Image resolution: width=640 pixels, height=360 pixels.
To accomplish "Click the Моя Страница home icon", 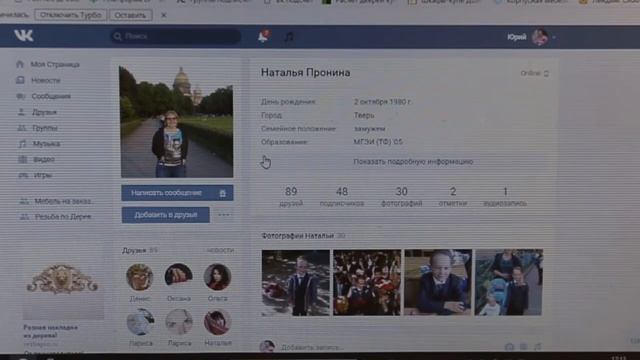I will tap(20, 64).
